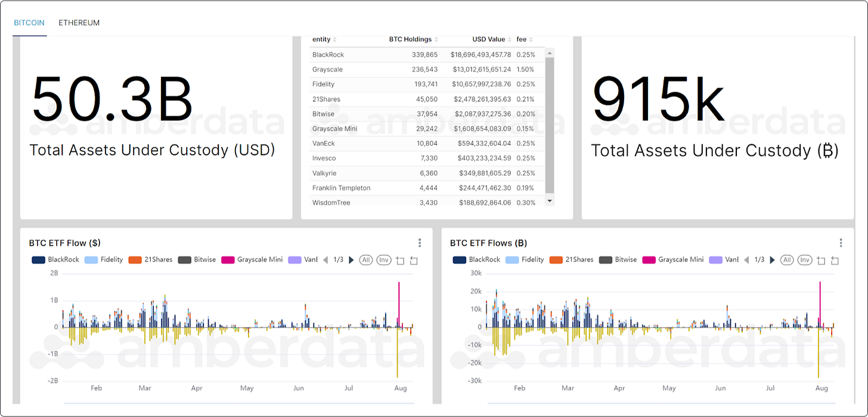Go to previous legend page in Flows (₿) chart

(746, 260)
